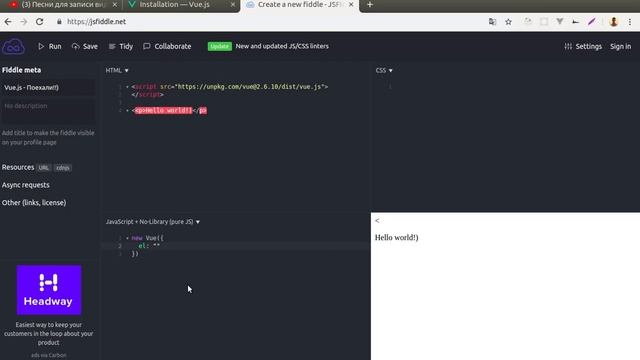Fold the new Vue line in JS editor

(x=127, y=238)
